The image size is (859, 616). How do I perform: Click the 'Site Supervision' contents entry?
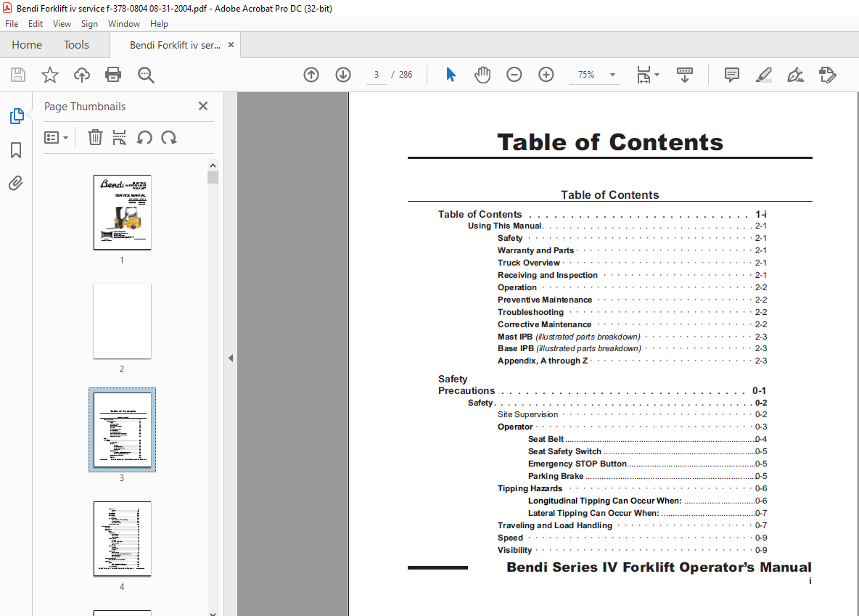[527, 414]
